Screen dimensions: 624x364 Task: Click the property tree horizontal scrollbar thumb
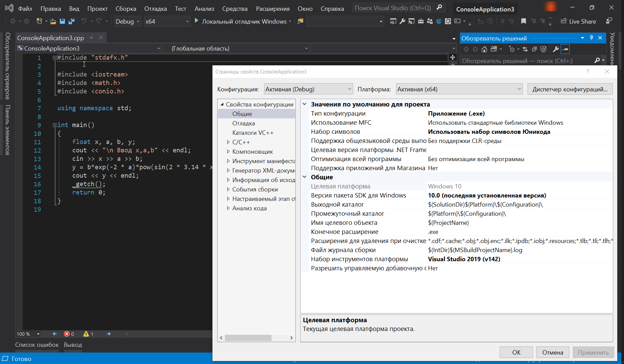[248, 338]
